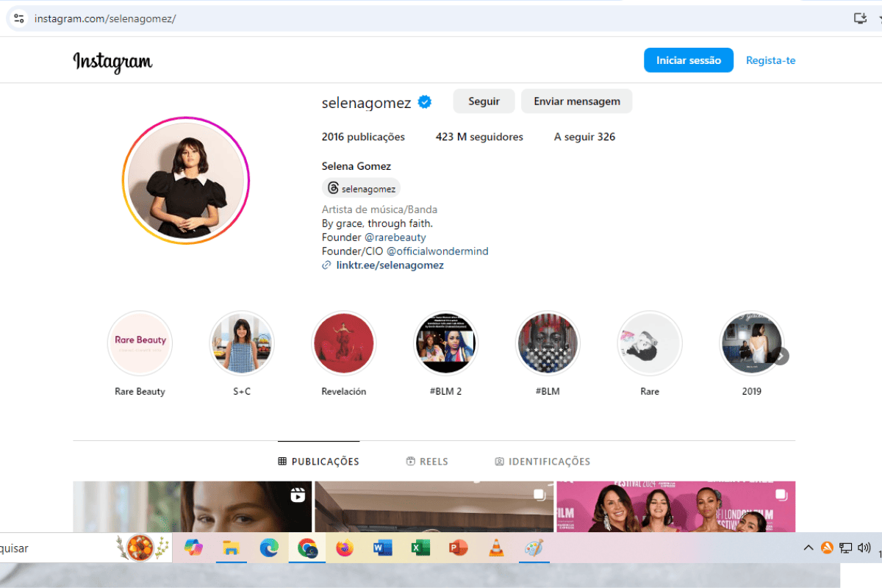Click the Enviar mensagem button

577,101
